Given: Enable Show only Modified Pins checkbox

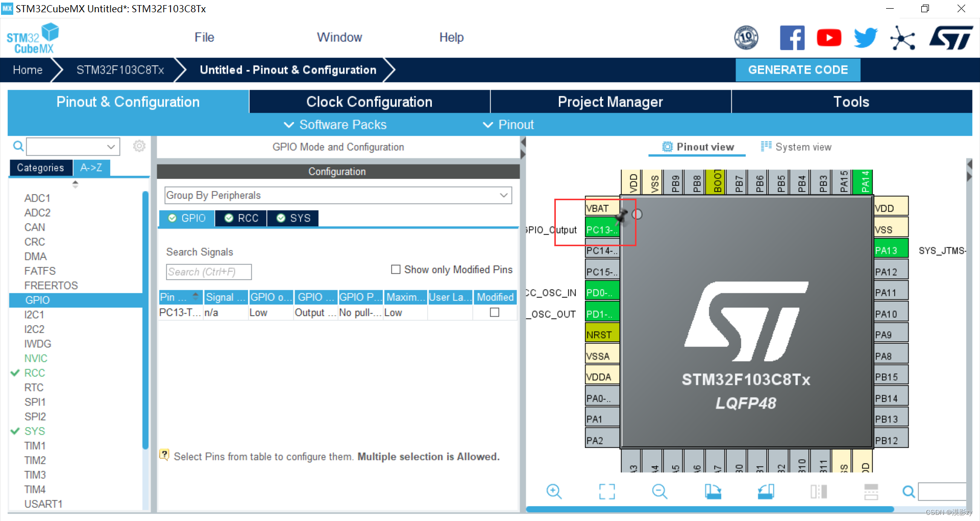Looking at the screenshot, I should [396, 269].
